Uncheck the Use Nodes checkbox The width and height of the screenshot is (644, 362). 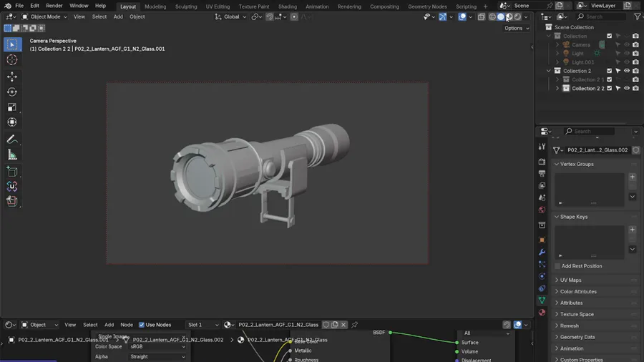click(x=142, y=325)
